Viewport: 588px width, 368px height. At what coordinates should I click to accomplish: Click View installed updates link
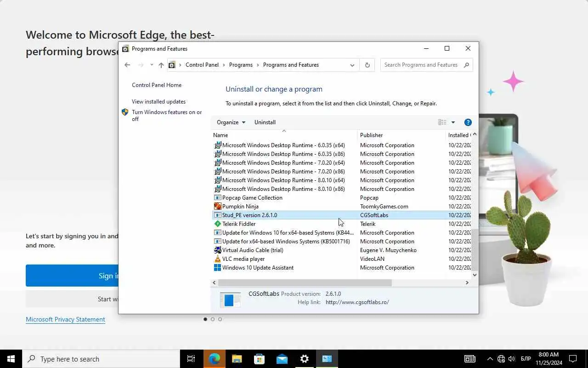(159, 102)
